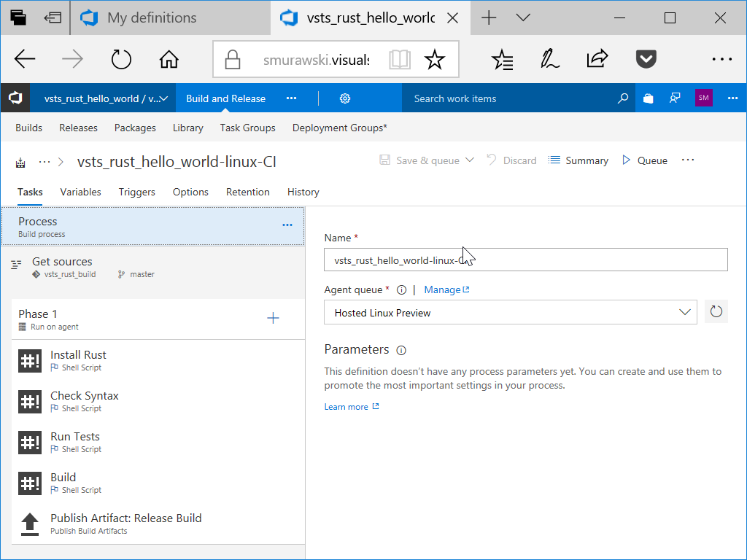This screenshot has height=560, width=747.
Task: Switch to the Retention tab
Action: (248, 192)
